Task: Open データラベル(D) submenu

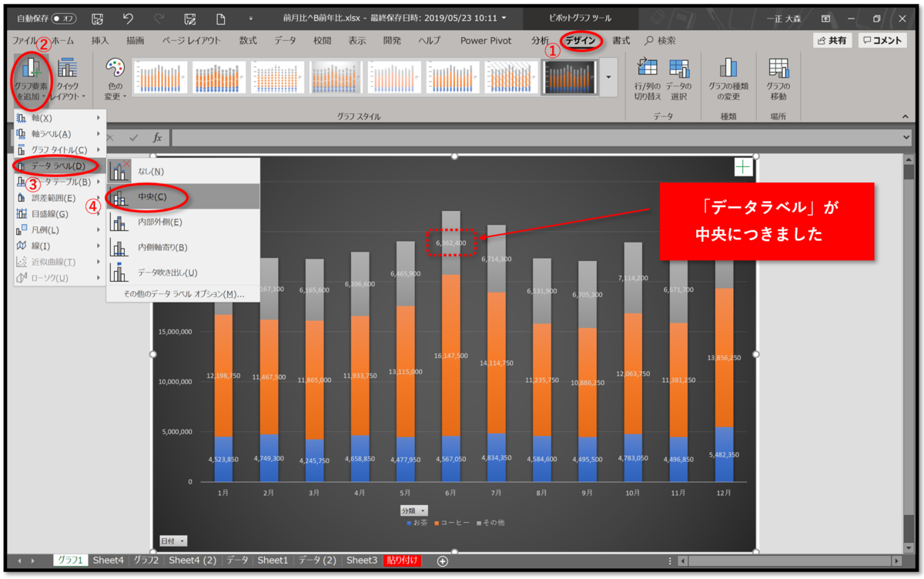Action: point(59,166)
